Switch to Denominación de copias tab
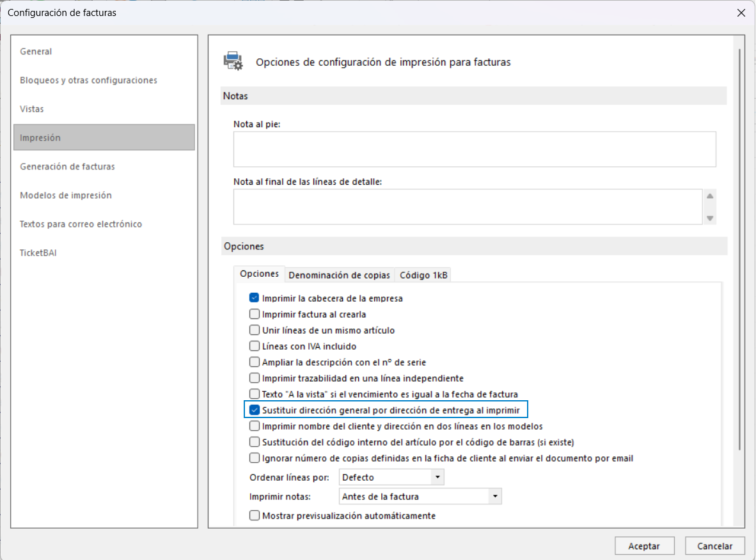Image resolution: width=756 pixels, height=560 pixels. click(339, 275)
